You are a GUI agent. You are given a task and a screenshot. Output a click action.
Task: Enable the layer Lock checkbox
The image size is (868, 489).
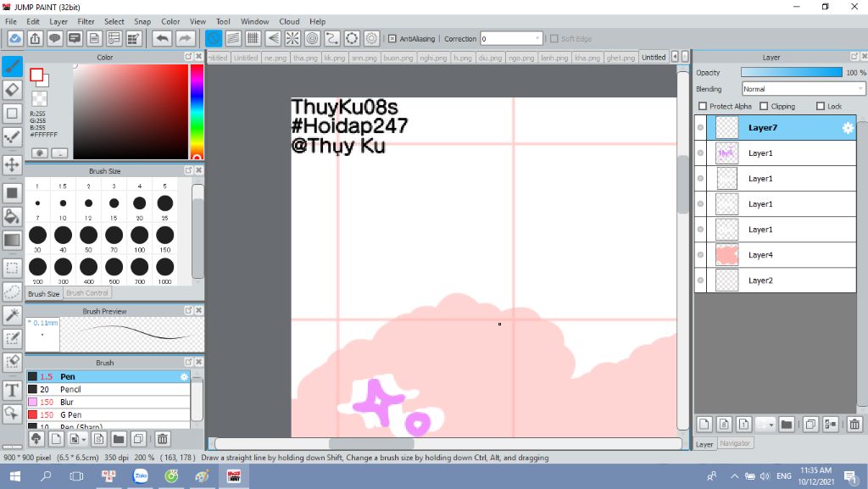(x=821, y=106)
